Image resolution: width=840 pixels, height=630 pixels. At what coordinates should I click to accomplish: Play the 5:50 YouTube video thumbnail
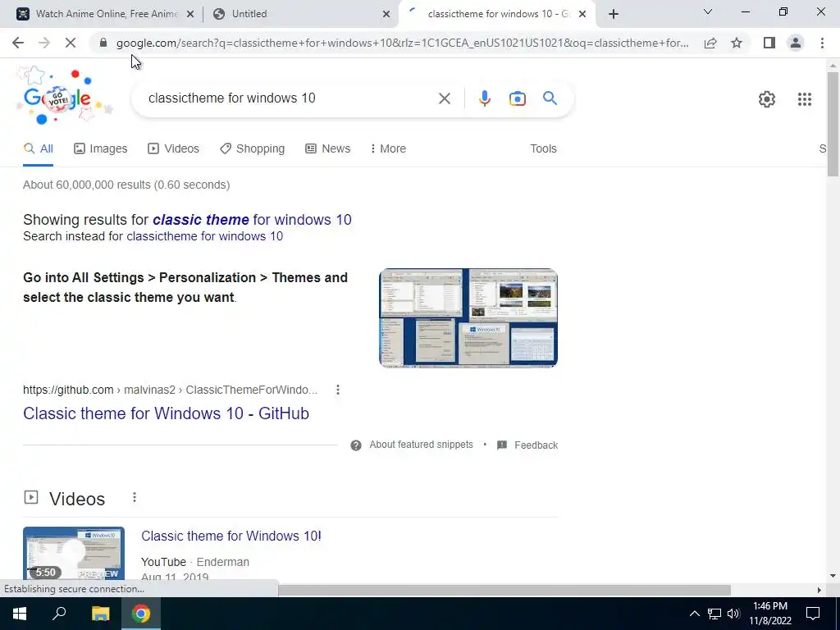(x=74, y=553)
